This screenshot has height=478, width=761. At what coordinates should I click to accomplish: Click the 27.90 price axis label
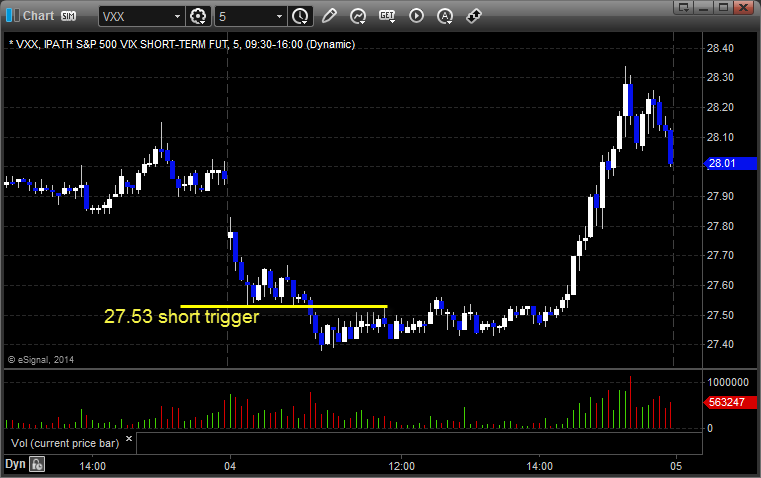pos(720,196)
